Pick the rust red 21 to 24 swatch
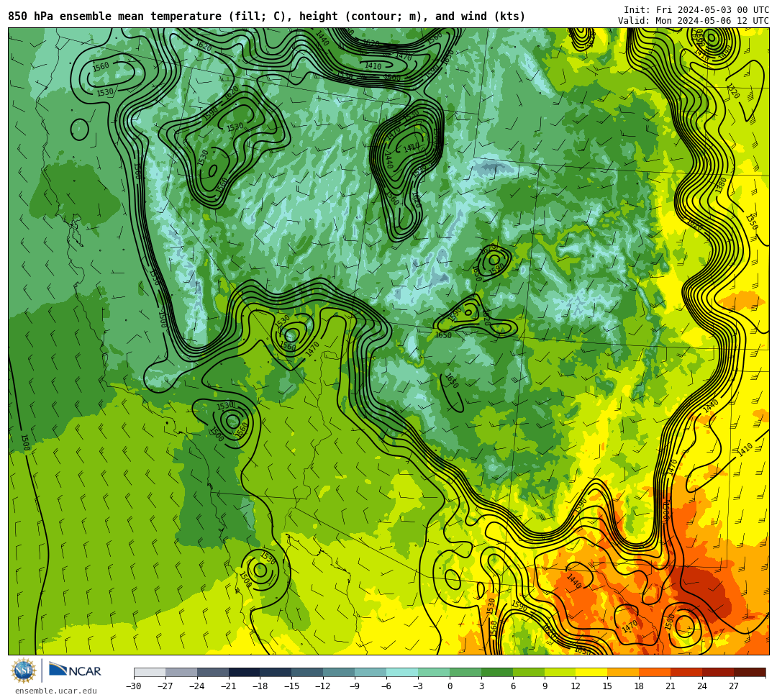Viewport: 777px width, 700px height. tap(687, 672)
